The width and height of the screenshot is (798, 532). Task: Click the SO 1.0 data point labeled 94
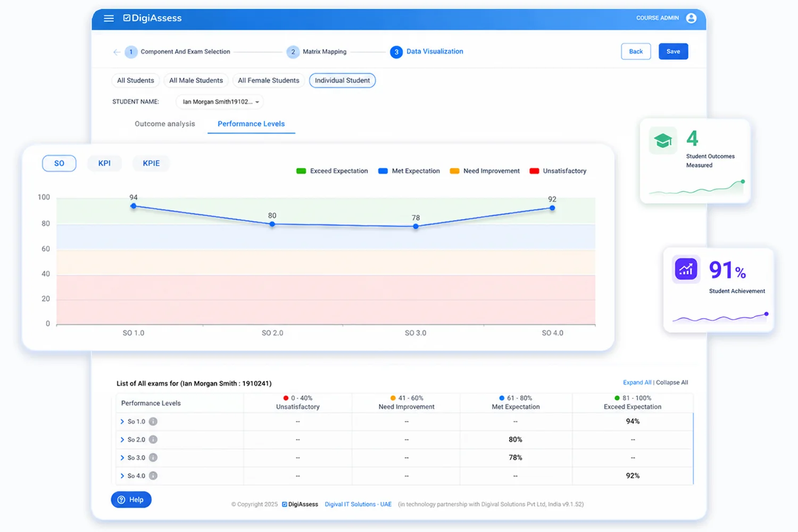click(134, 206)
